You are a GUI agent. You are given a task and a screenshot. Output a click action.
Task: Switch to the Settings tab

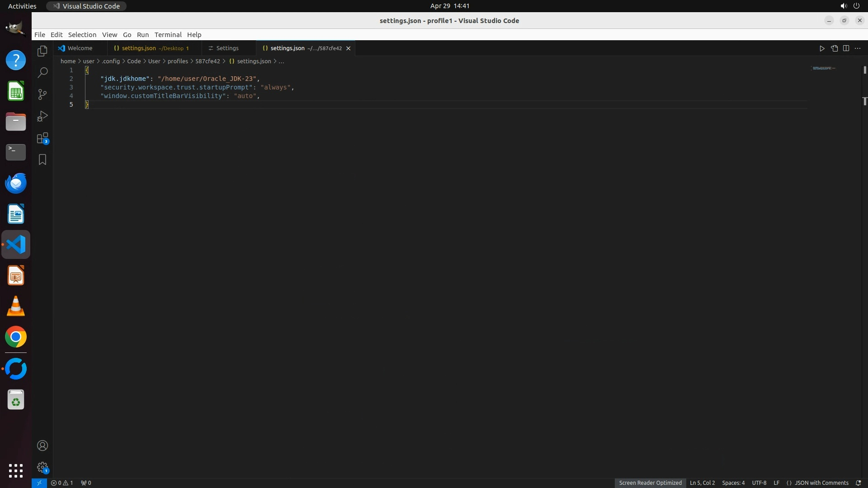(227, 48)
